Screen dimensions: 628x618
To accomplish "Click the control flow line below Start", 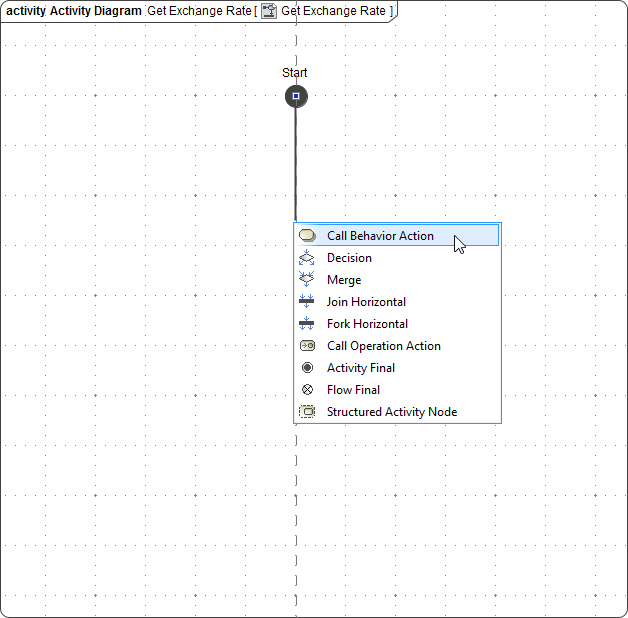I will click(295, 160).
